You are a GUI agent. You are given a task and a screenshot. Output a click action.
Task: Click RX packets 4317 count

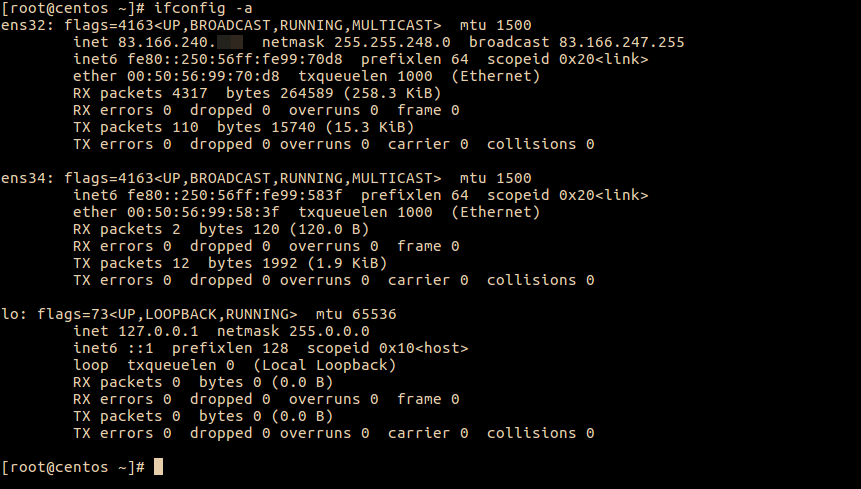pyautogui.click(x=140, y=93)
